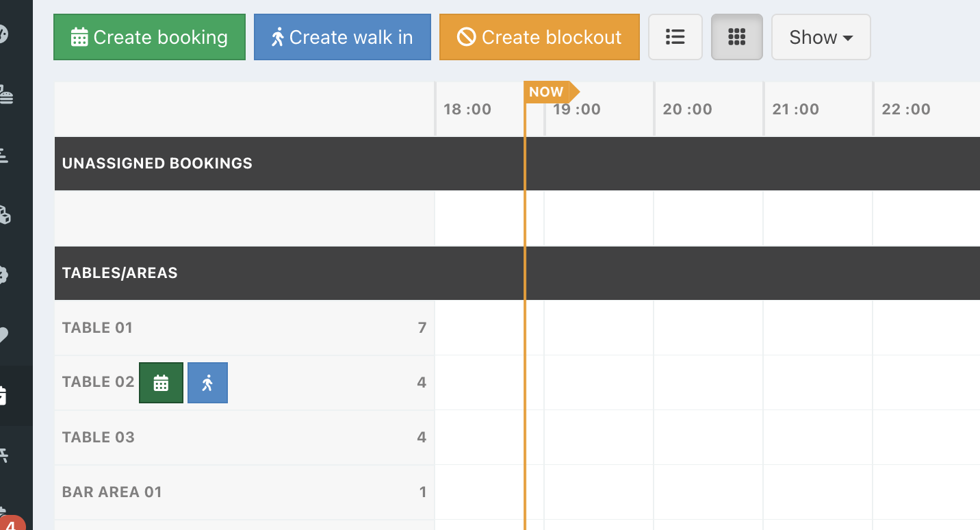Click the 20:00 time column header

point(687,110)
